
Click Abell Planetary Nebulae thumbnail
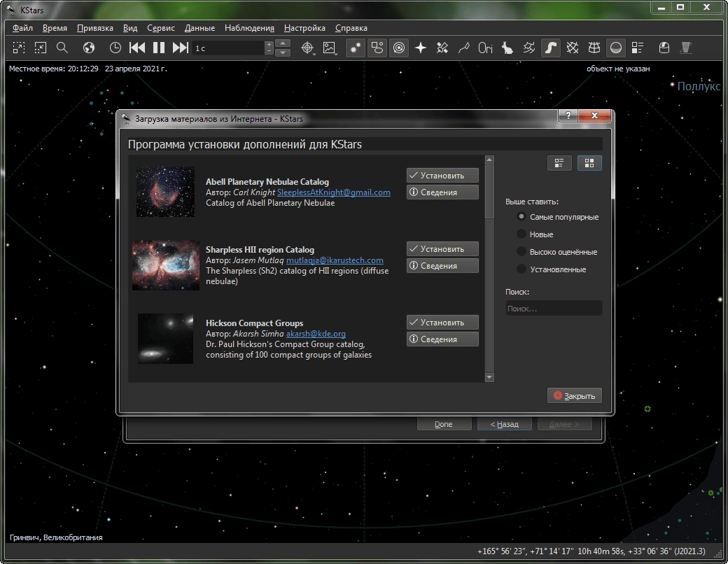point(165,192)
